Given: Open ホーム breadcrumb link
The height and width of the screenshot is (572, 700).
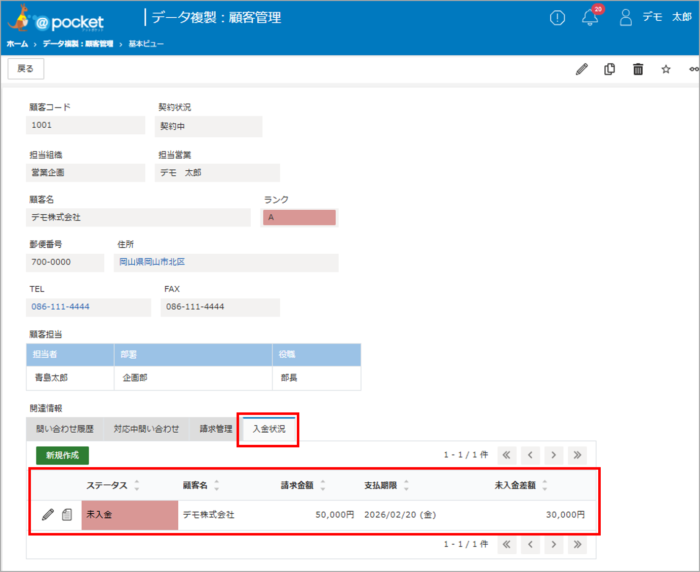Looking at the screenshot, I should pos(17,44).
